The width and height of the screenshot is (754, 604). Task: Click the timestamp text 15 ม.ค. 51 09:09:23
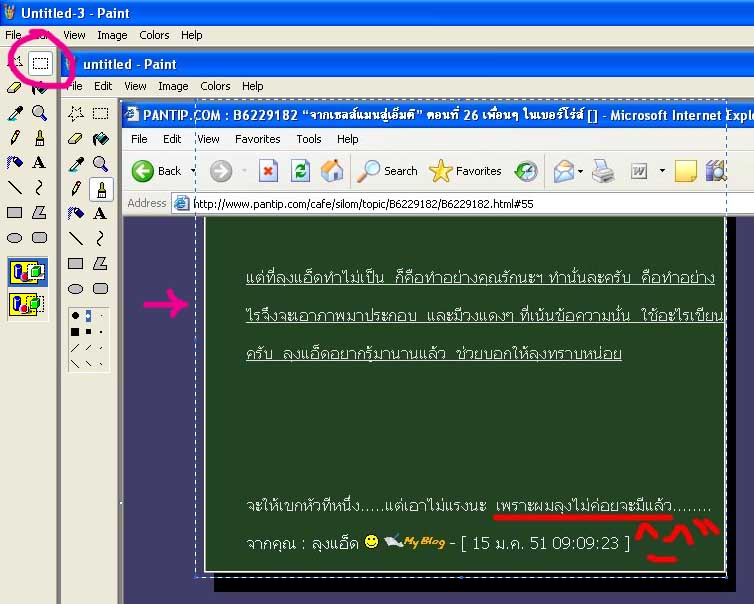pos(545,543)
